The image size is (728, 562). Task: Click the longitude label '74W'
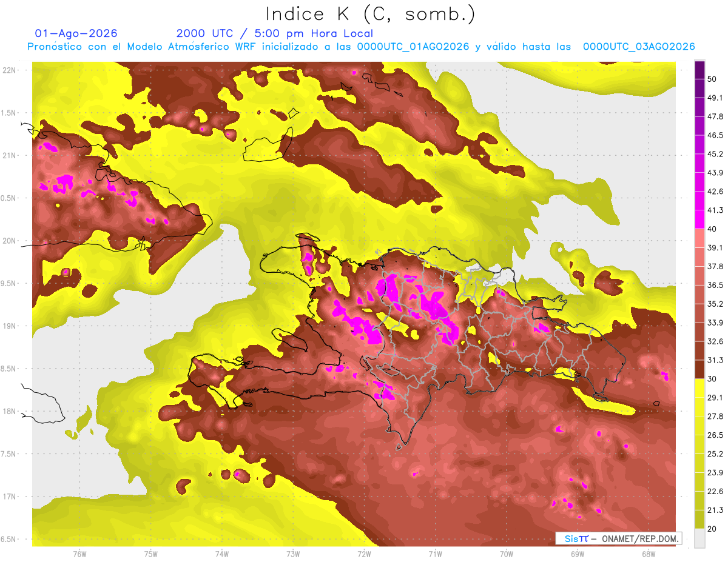222,554
